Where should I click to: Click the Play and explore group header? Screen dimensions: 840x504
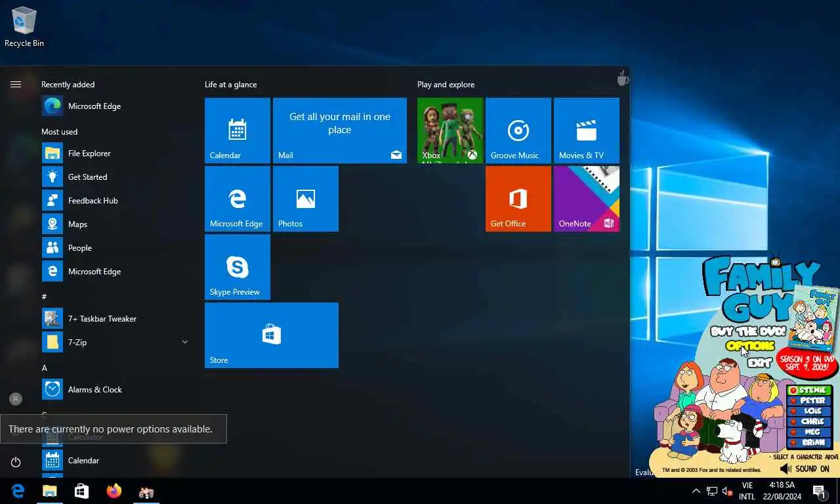tap(446, 85)
